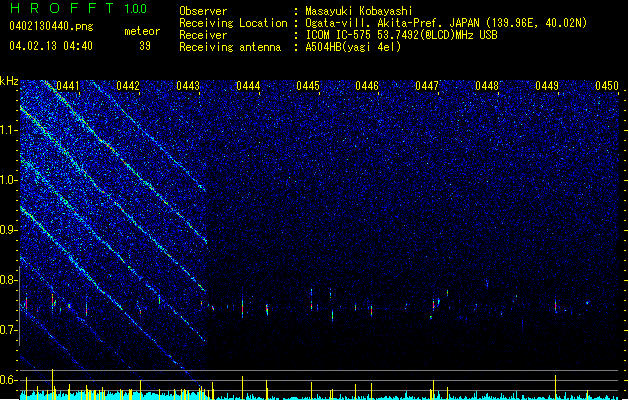Click the Receiving Location value text
Viewport: 629px width, 400px height.
pos(446,23)
